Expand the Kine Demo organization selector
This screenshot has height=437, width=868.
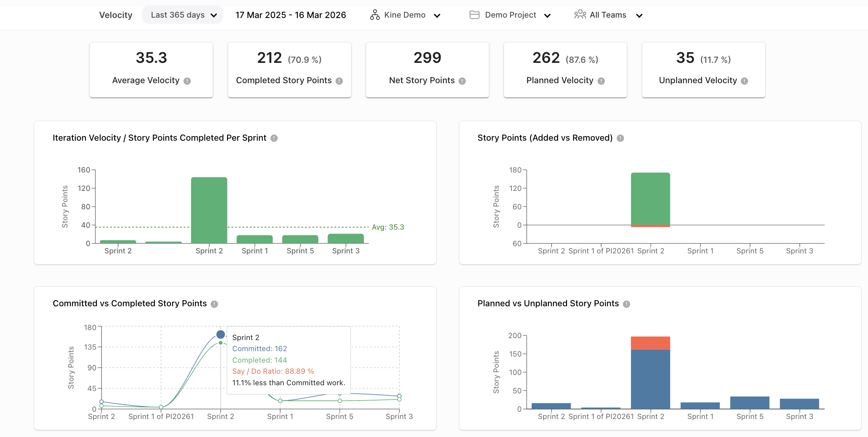(x=437, y=16)
